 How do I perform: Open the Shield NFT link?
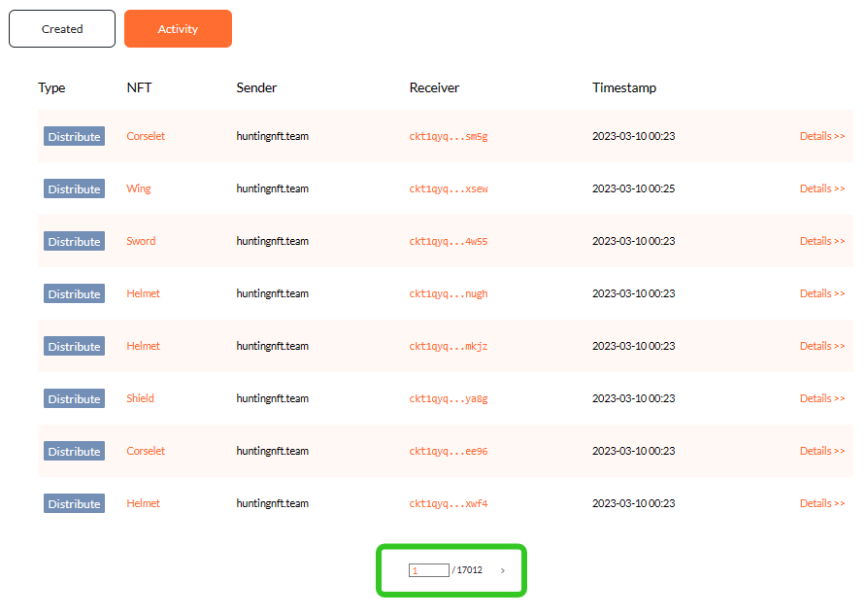click(x=140, y=398)
